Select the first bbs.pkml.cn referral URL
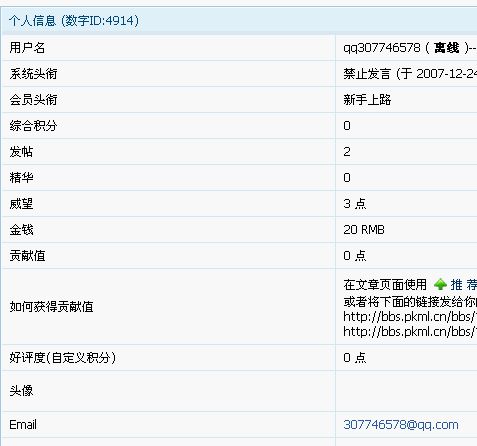The height and width of the screenshot is (446, 477). pos(410,317)
